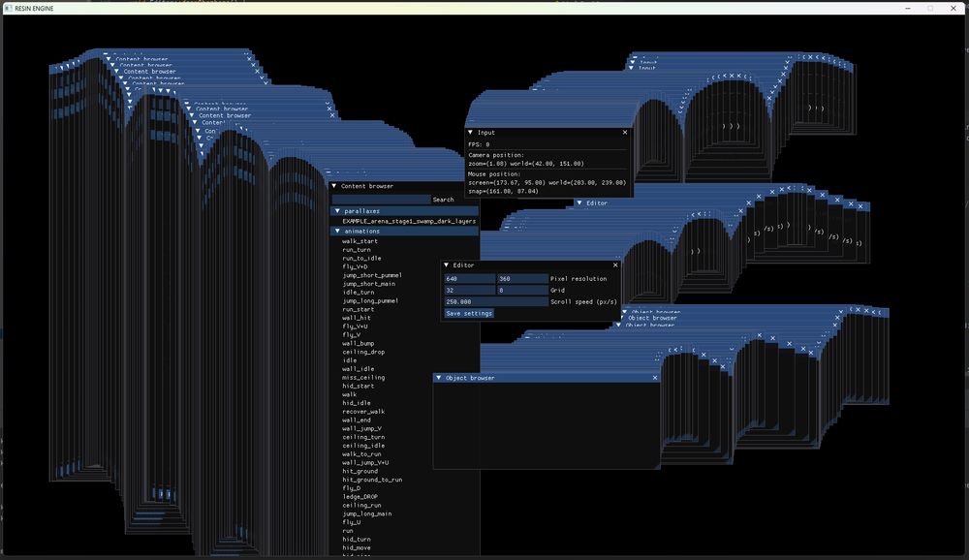Select the "hid_idle" animation
This screenshot has width=969, height=560.
coord(357,403)
